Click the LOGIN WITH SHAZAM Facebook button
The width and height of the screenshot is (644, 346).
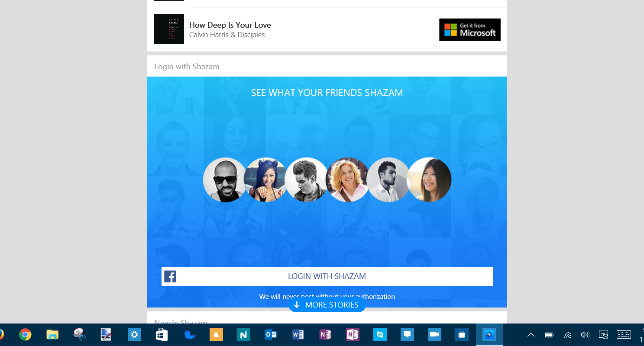[x=327, y=276]
